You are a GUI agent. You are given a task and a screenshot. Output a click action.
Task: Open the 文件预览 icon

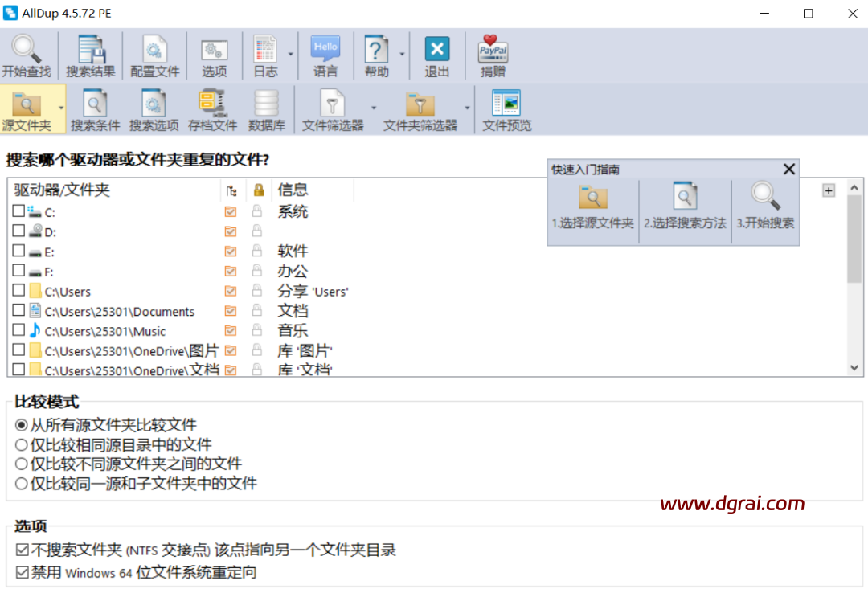(506, 104)
